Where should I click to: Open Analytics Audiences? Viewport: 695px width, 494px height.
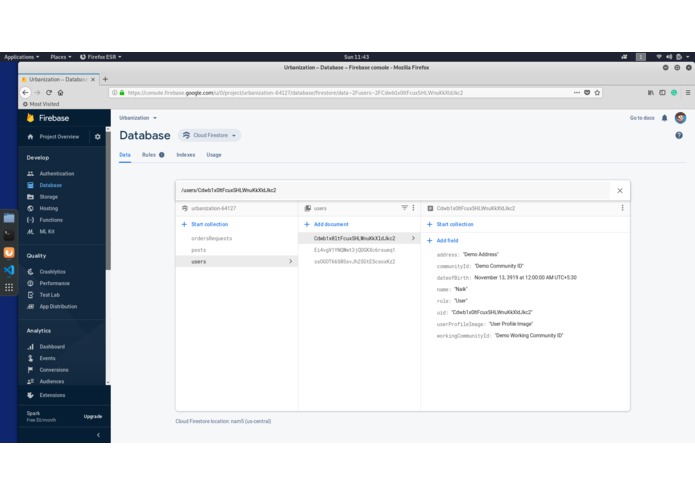click(x=51, y=381)
